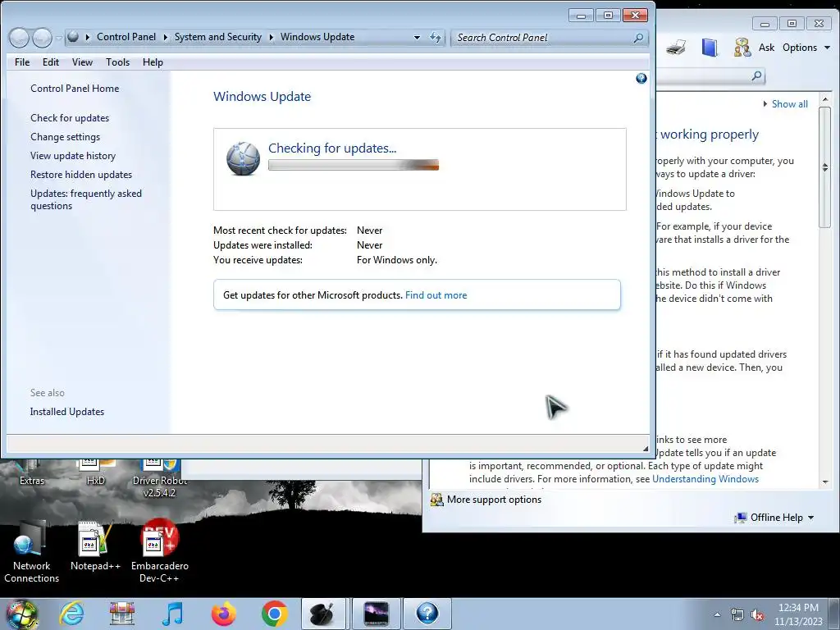The image size is (840, 630).
Task: Click the muted volume tray icon
Action: 757,615
